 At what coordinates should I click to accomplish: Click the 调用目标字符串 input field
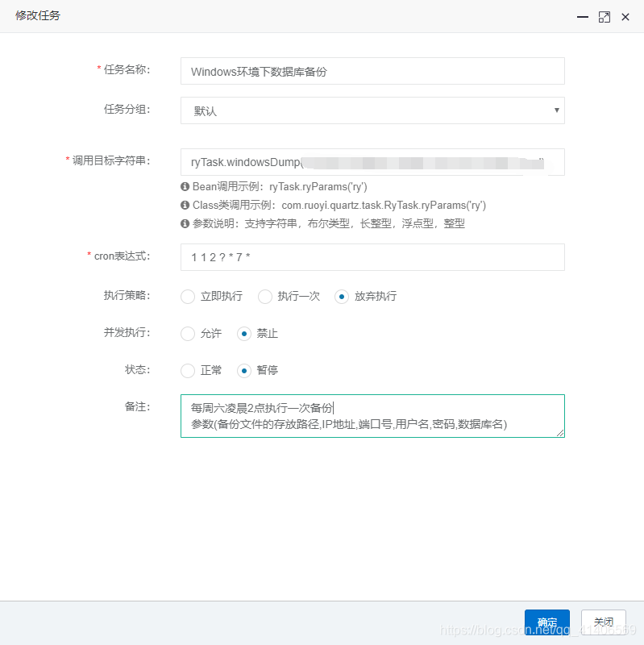pyautogui.click(x=372, y=162)
